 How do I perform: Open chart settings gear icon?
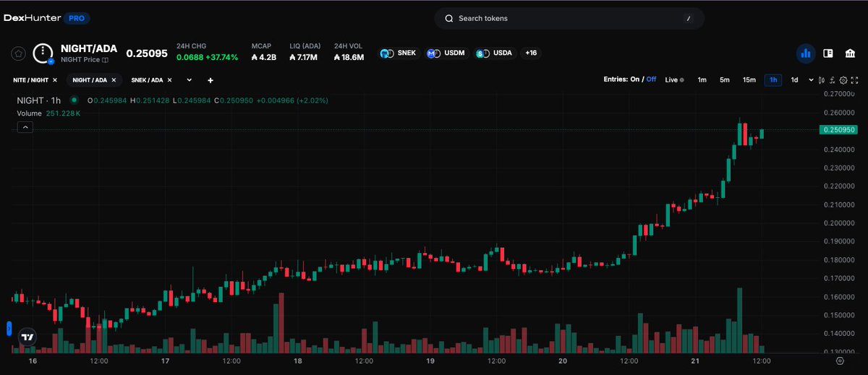pos(843,80)
